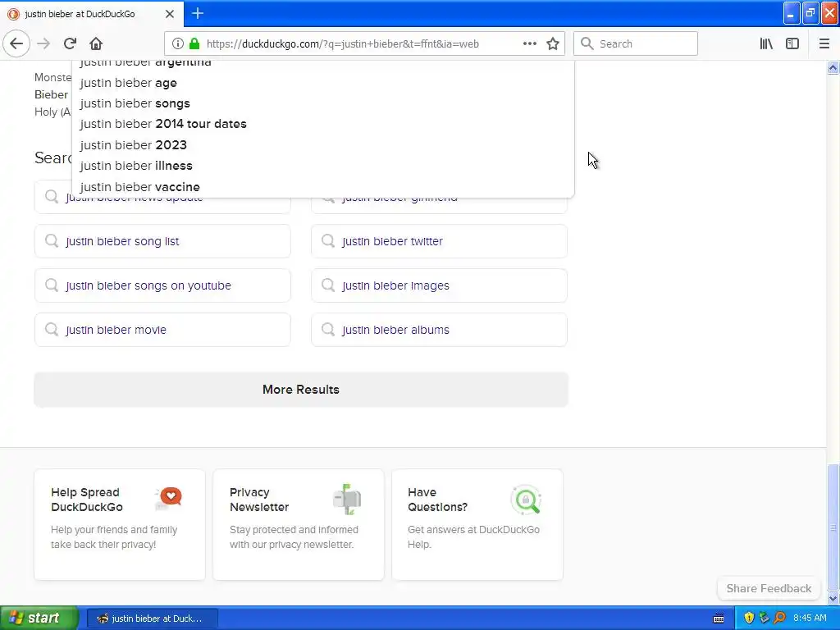840x630 pixels.
Task: Click magnifier icon beside justin bieber movie
Action: click(52, 329)
